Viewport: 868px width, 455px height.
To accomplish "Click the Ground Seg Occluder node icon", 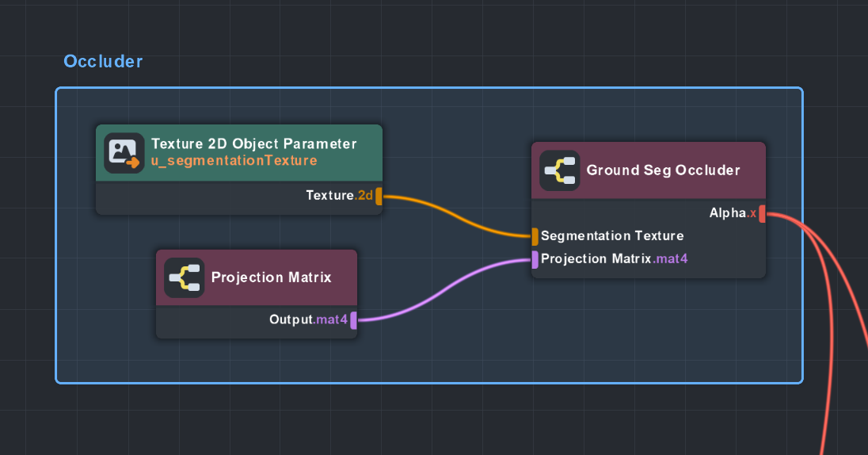I will click(560, 170).
